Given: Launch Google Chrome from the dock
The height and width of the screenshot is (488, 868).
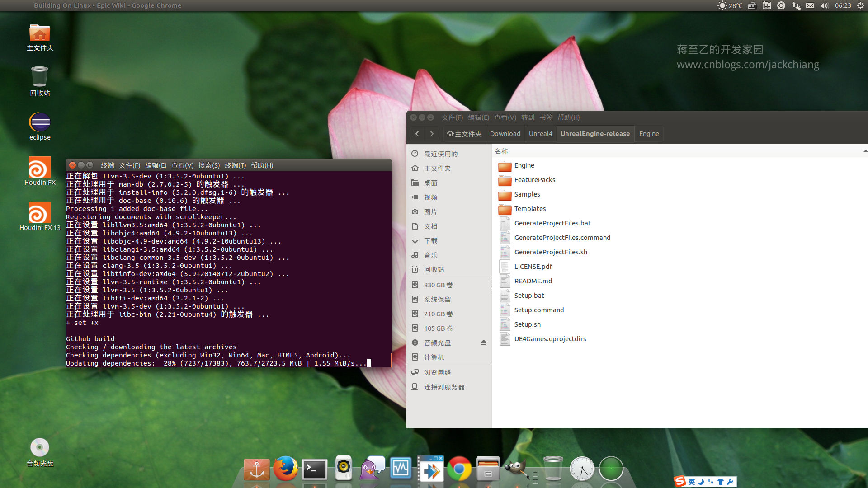Looking at the screenshot, I should tap(459, 469).
